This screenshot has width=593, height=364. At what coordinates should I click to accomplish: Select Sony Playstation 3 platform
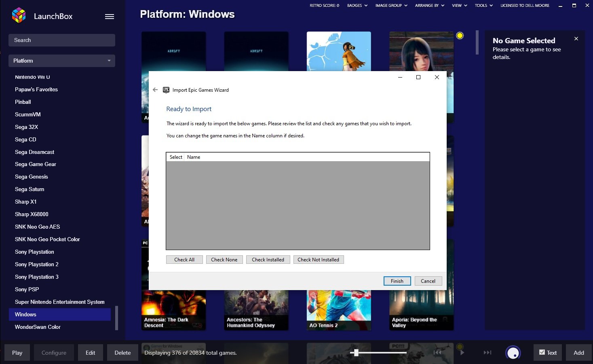(x=37, y=277)
